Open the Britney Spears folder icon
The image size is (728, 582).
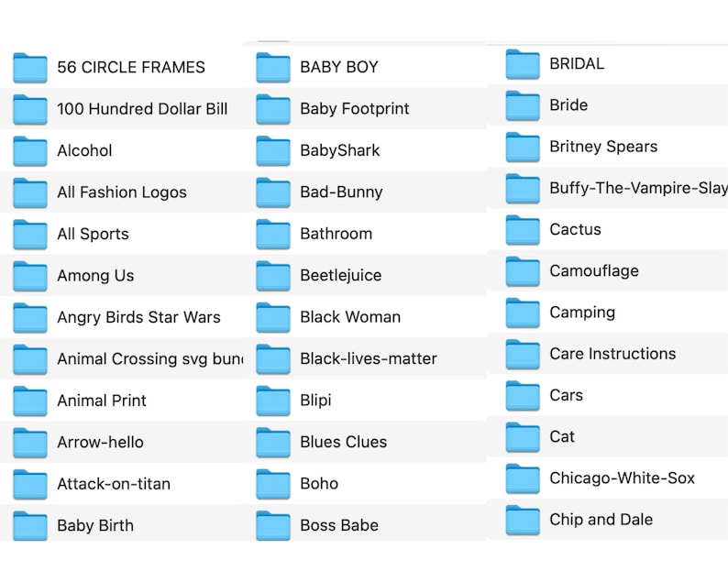pos(523,148)
